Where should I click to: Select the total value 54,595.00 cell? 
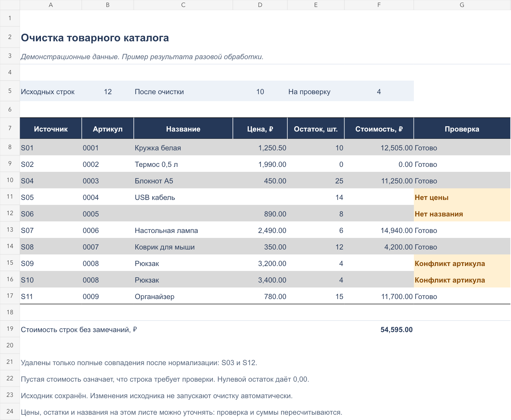379,329
